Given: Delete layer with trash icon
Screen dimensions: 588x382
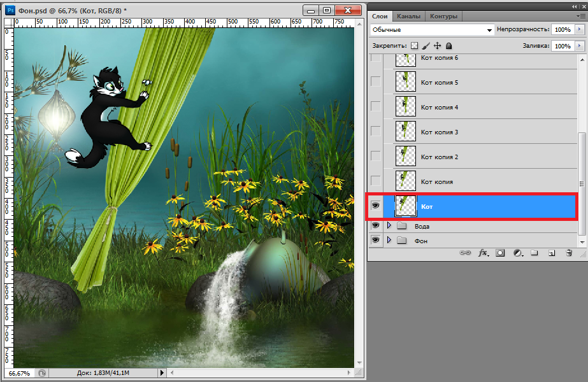Looking at the screenshot, I should [569, 253].
